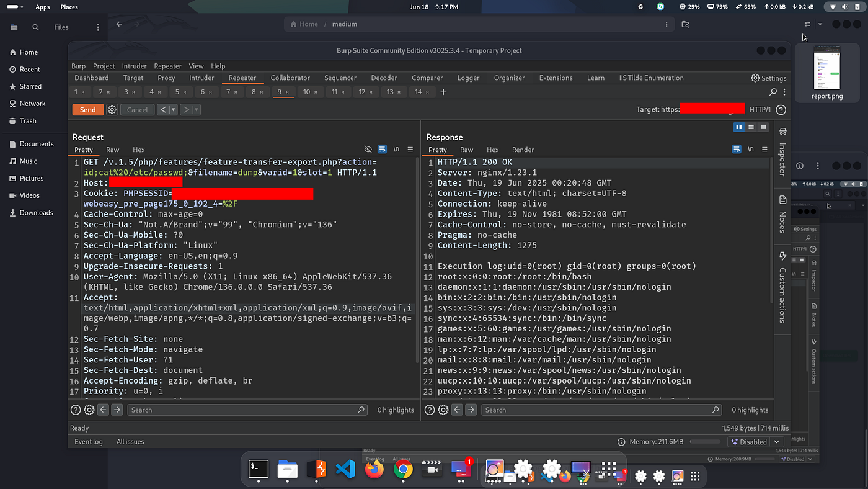Add a new Repeater tab

tap(443, 92)
